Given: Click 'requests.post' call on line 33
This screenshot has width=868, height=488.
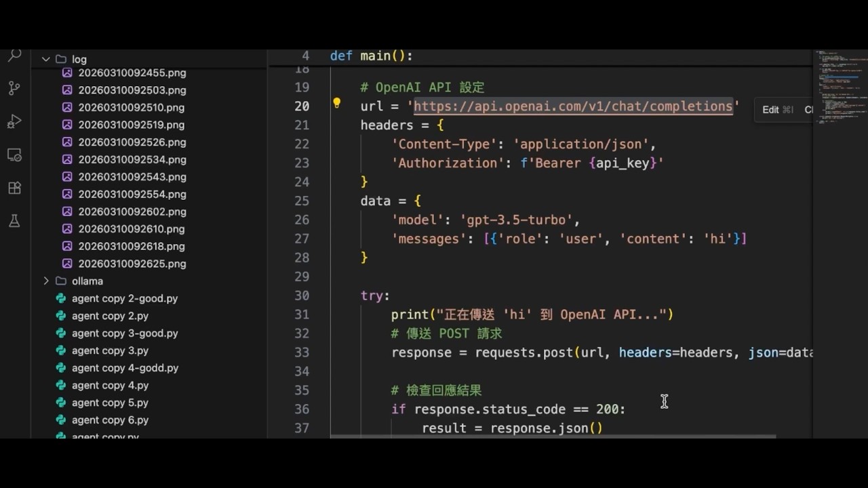Looking at the screenshot, I should 524,352.
